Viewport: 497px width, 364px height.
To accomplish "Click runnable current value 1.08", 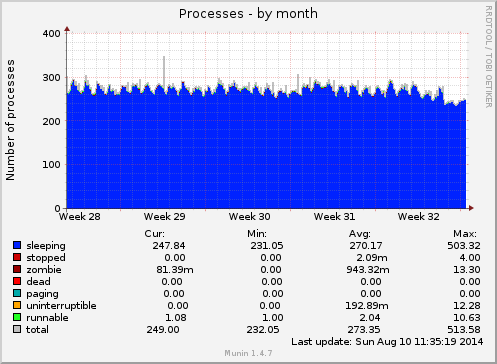I will tap(176, 318).
